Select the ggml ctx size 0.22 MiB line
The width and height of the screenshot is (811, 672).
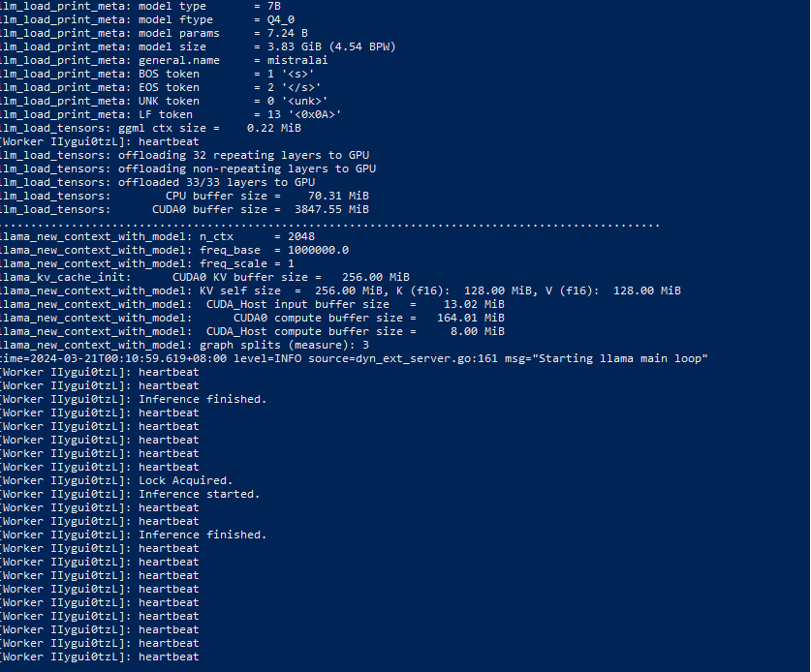(150, 128)
